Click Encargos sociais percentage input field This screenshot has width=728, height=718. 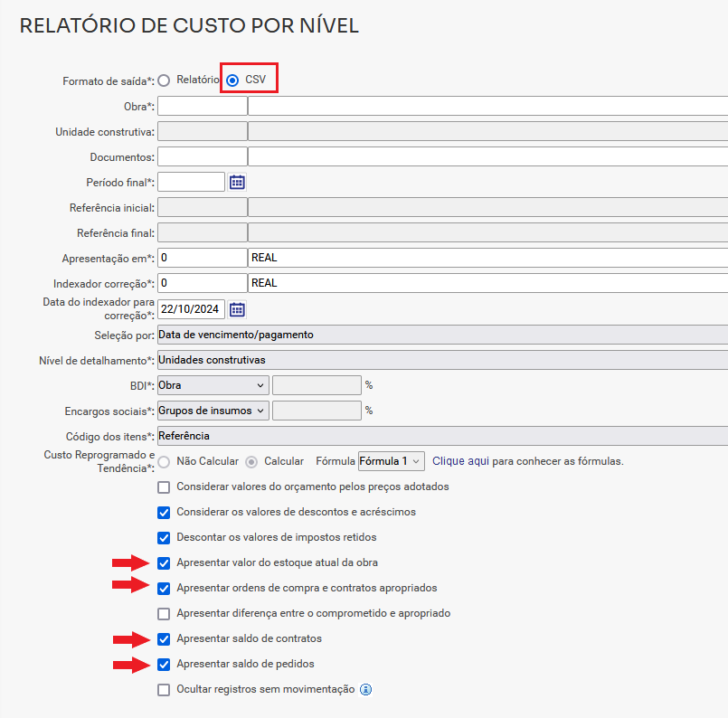317,411
